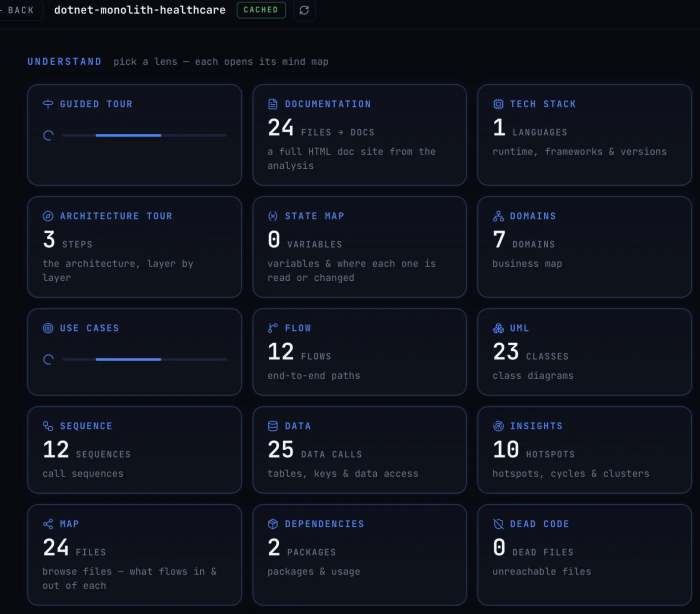This screenshot has height=614, width=700.
Task: Click the Guided Tour progress bar
Action: (x=144, y=135)
